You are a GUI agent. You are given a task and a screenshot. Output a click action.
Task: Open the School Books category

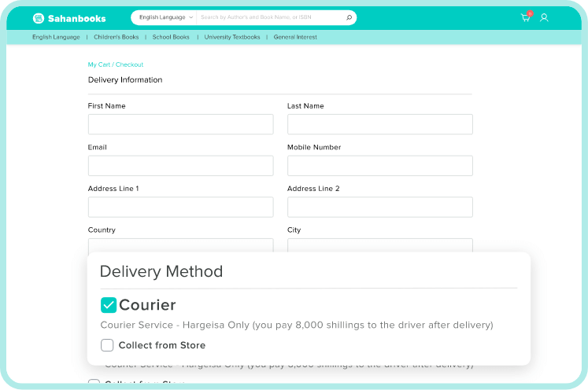coord(171,37)
